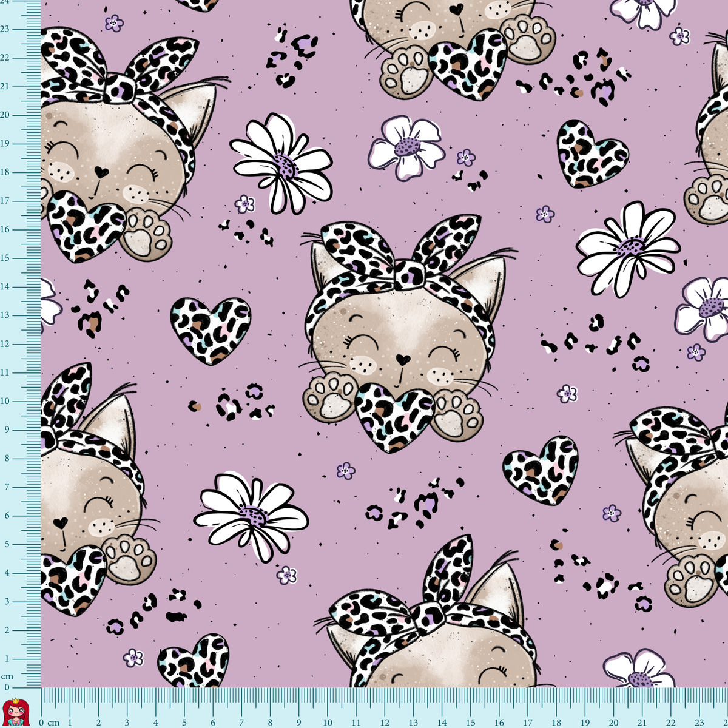728x728 pixels.
Task: Click the 18 mark on the horizontal ruler
Action: (x=556, y=722)
